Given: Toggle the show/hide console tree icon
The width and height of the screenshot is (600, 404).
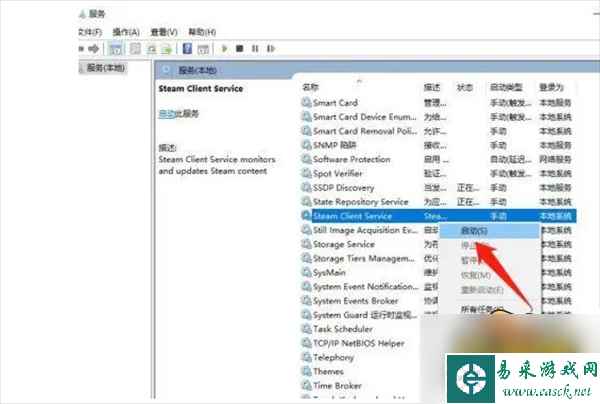Looking at the screenshot, I should (116, 49).
